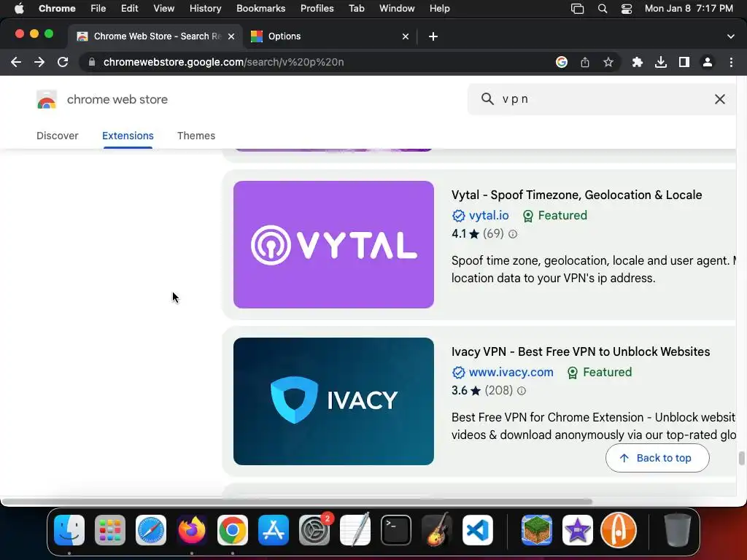Open the Apple menu

(19, 9)
